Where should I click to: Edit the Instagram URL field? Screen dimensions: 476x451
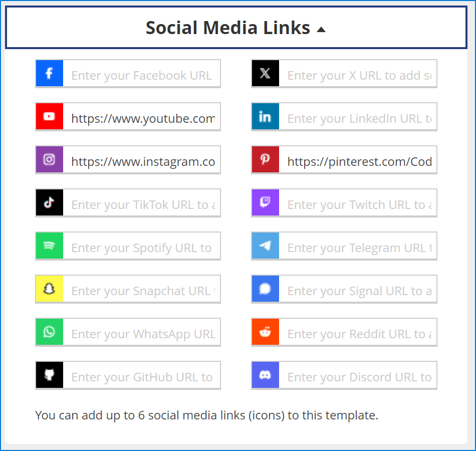tap(141, 160)
